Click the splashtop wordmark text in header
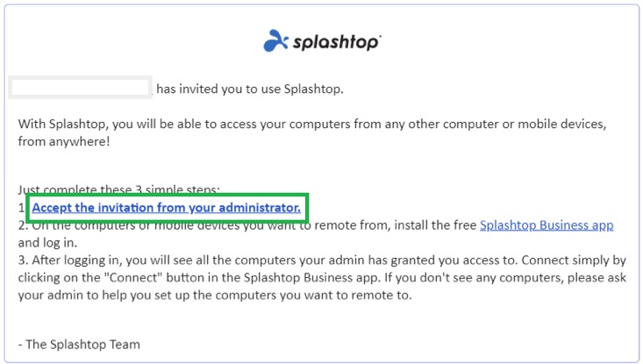This screenshot has height=364, width=643. [336, 42]
